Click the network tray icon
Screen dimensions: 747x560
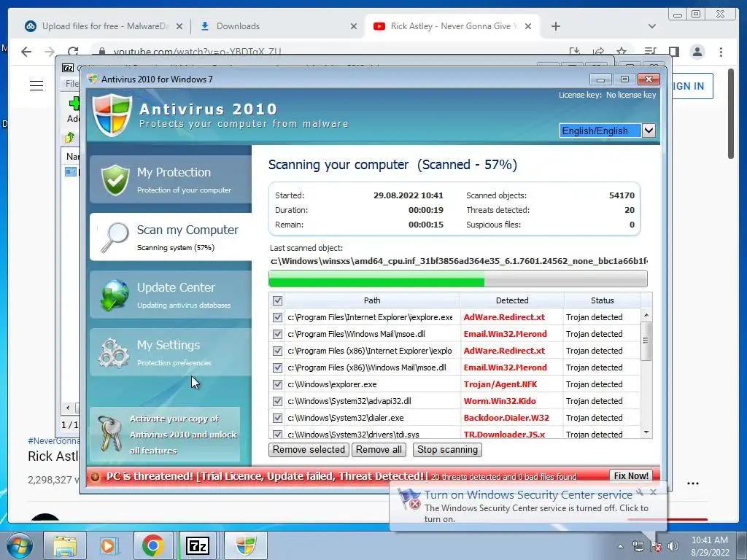tap(638, 546)
